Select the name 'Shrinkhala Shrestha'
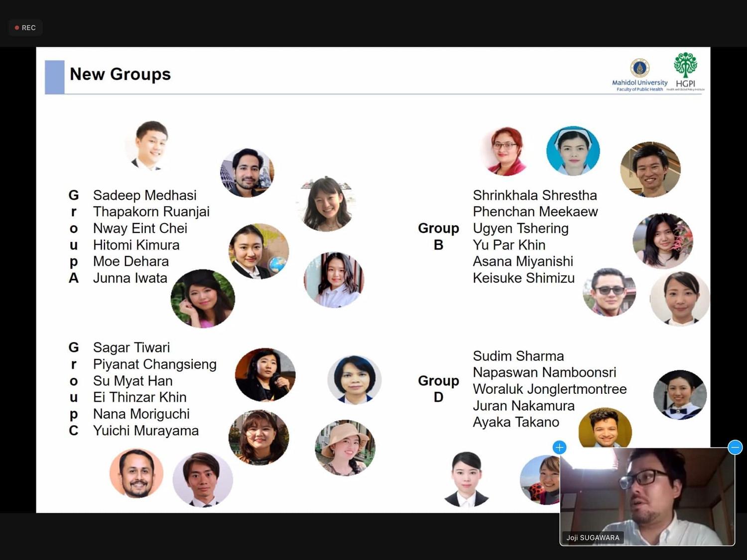Image resolution: width=747 pixels, height=560 pixels. tap(535, 195)
